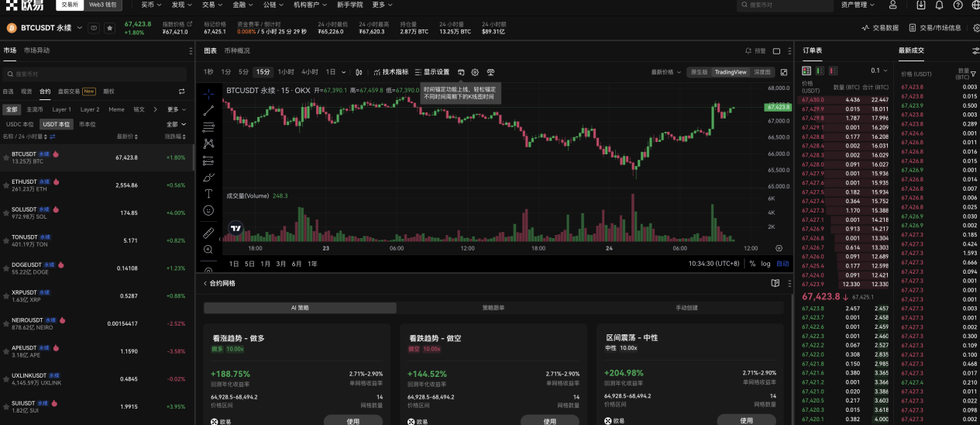Select the USDC 本位 filter chip
The image size is (980, 425).
20,124
